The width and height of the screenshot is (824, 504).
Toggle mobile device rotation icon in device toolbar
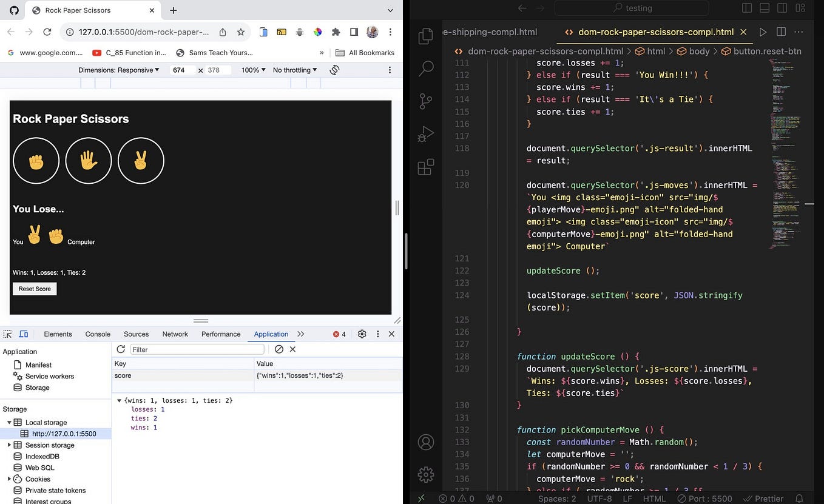point(334,70)
